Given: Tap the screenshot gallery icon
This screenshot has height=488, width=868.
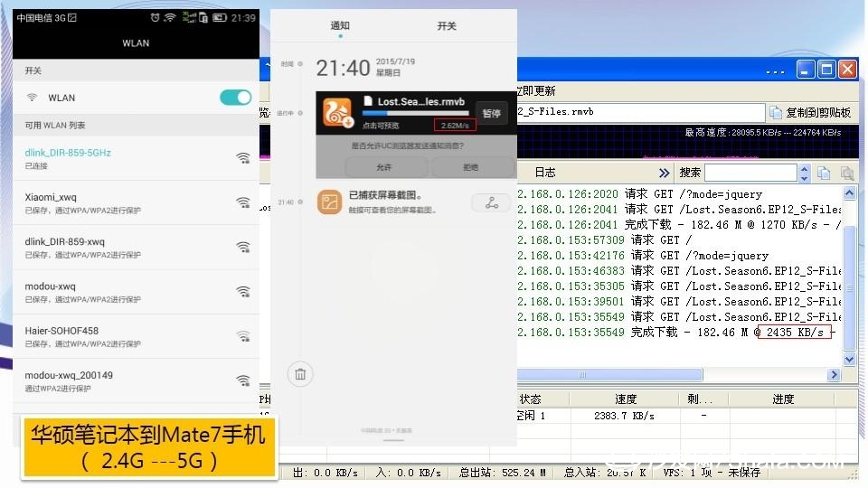Looking at the screenshot, I should pos(329,202).
